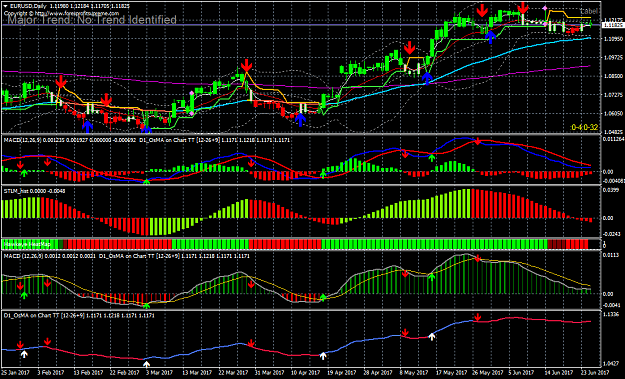Click the Hawkeye HeatMap indicator label
The width and height of the screenshot is (625, 379).
click(x=27, y=244)
